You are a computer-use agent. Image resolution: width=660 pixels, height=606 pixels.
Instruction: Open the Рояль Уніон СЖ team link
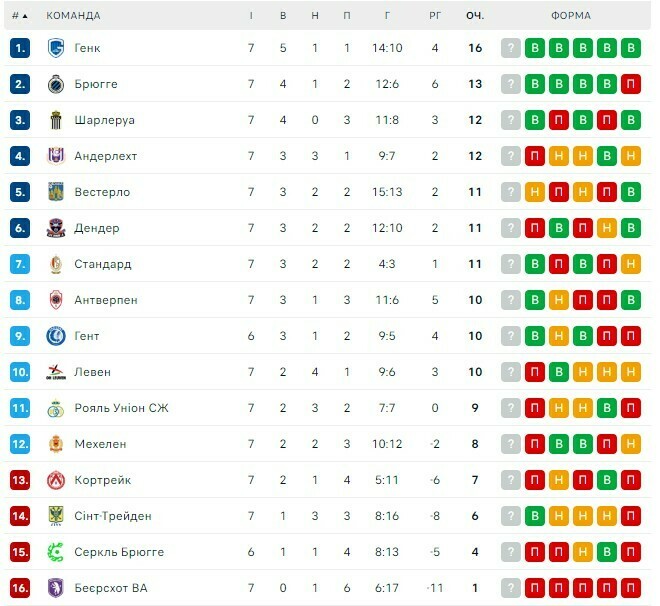pyautogui.click(x=119, y=408)
